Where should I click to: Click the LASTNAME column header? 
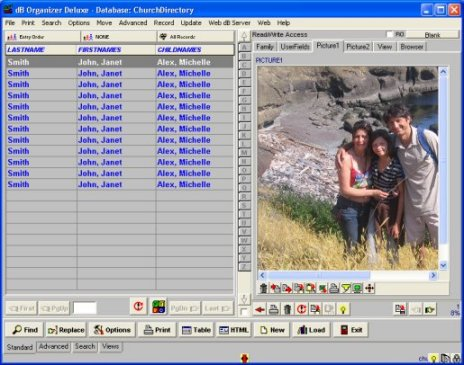(x=41, y=50)
